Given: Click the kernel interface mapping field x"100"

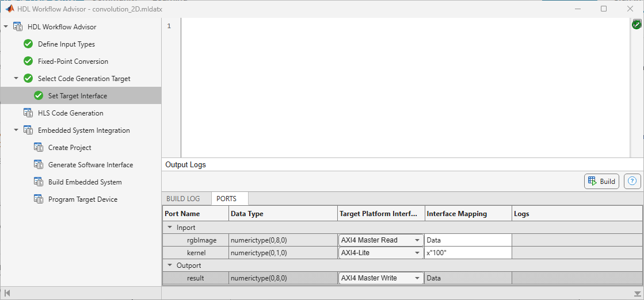Looking at the screenshot, I should coord(468,253).
